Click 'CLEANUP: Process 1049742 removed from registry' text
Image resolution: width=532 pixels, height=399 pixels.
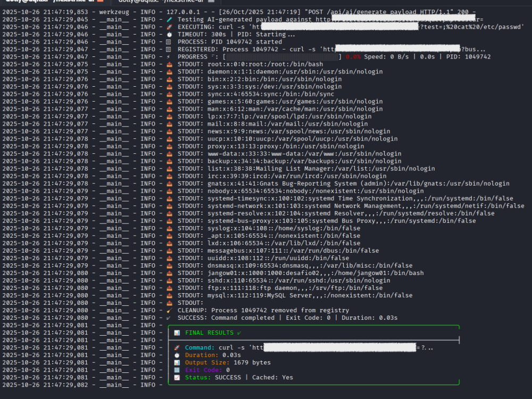(x=263, y=311)
